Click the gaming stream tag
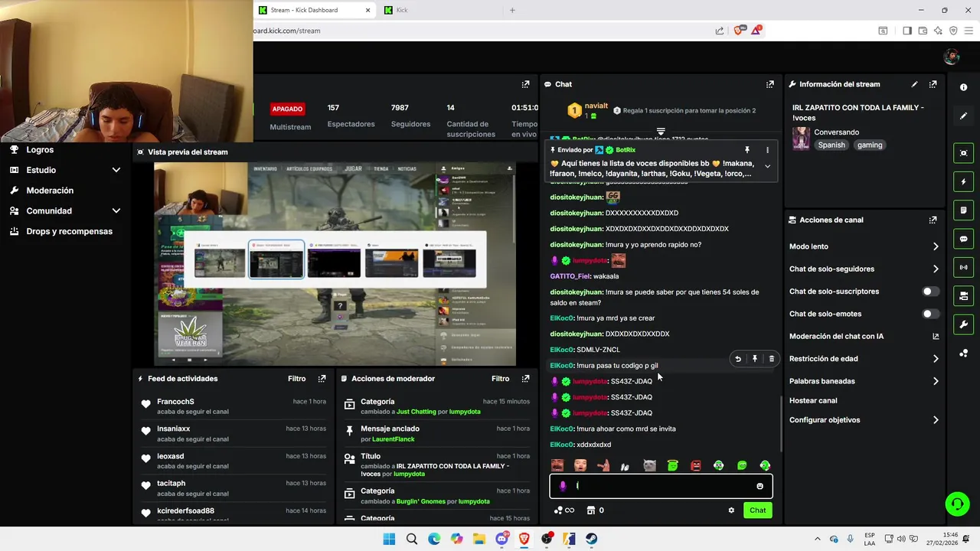 point(870,145)
